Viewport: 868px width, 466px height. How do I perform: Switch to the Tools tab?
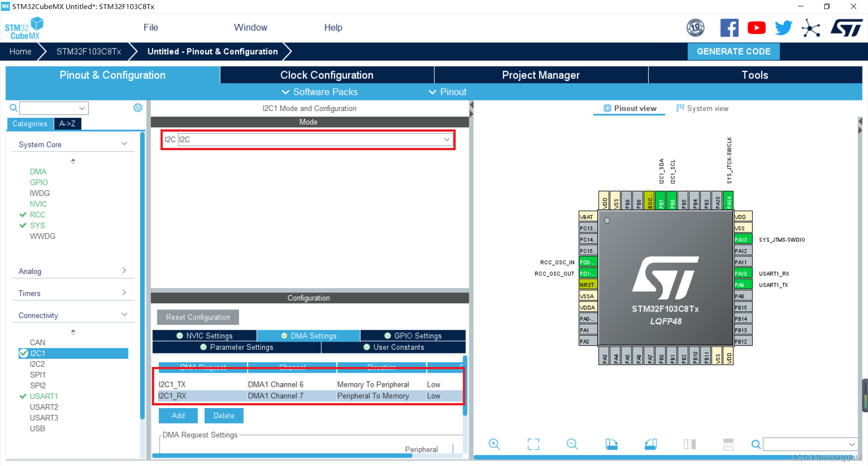pyautogui.click(x=755, y=75)
